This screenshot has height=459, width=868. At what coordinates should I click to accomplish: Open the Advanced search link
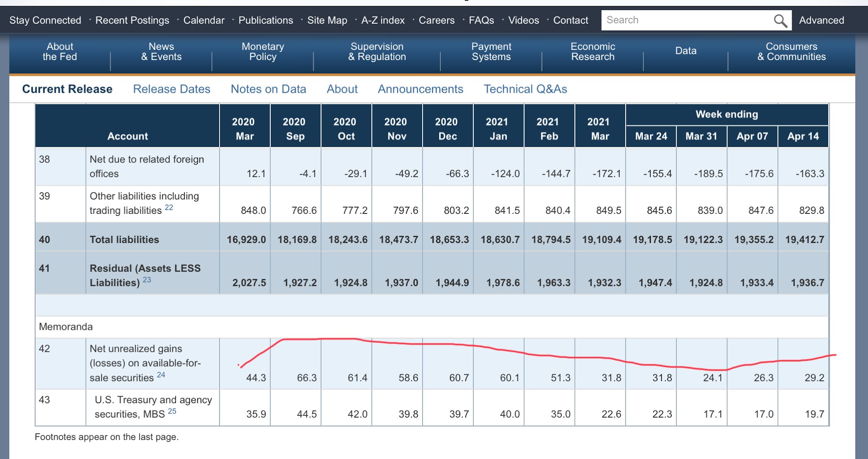point(821,20)
